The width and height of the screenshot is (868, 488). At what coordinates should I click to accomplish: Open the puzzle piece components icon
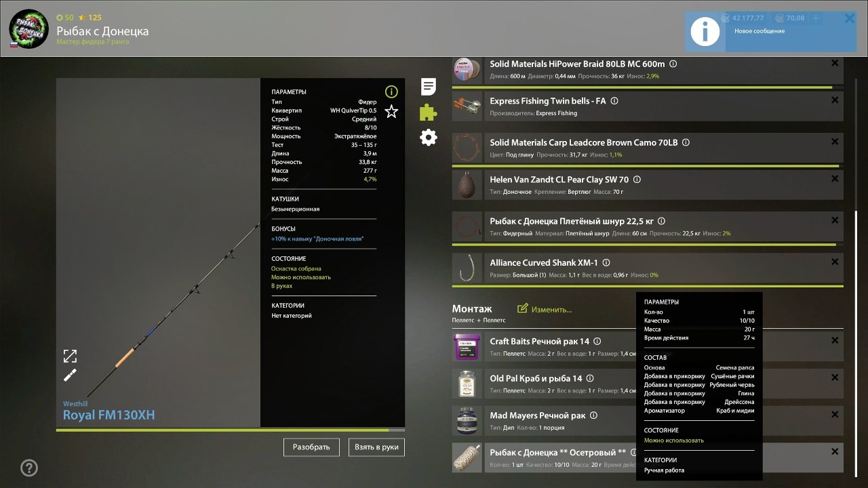[429, 112]
